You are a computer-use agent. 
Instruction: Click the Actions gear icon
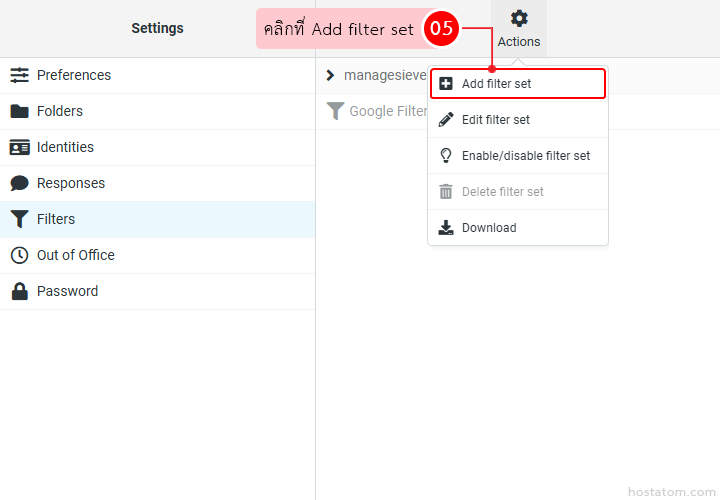coord(519,18)
